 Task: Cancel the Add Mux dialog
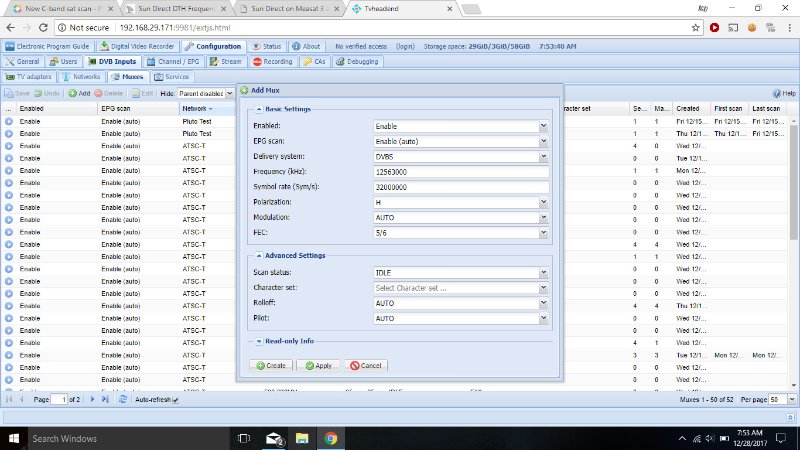click(x=366, y=366)
